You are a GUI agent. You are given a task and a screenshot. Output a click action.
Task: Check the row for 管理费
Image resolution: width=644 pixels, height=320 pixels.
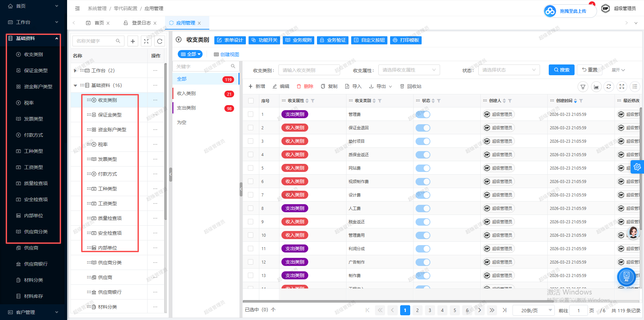251,114
